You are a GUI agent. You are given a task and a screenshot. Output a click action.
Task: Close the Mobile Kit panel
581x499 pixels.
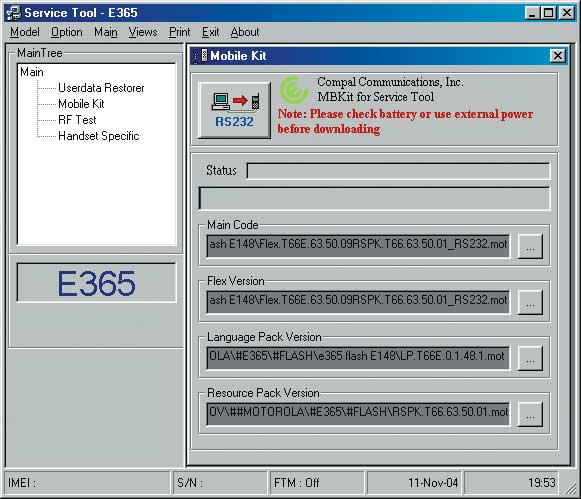[x=557, y=56]
